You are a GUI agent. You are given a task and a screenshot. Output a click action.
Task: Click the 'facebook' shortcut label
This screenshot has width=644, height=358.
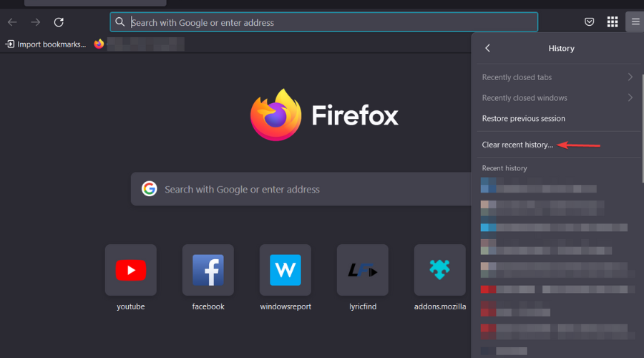coord(208,306)
